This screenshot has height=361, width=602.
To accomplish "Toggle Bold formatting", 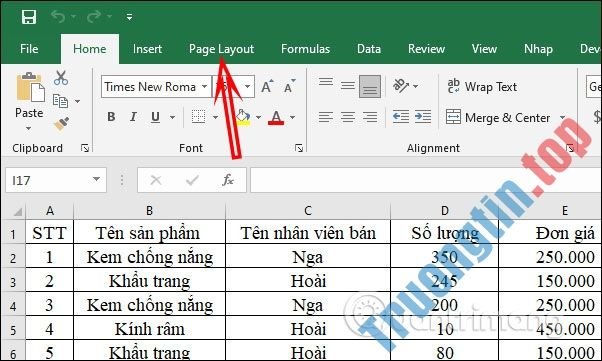I will coord(111,117).
